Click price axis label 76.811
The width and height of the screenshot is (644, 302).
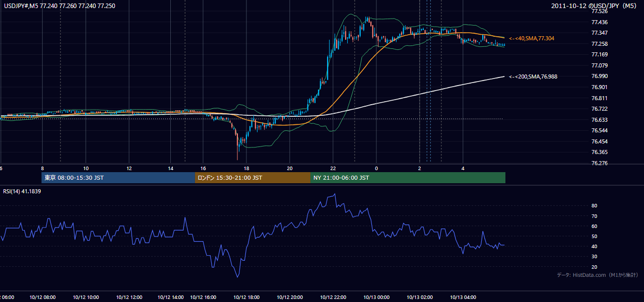pos(599,98)
